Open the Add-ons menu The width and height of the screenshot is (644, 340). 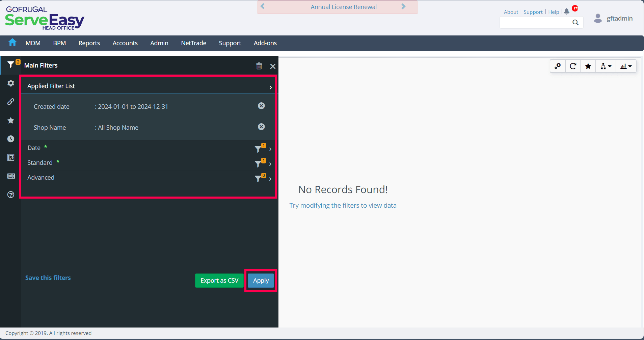point(265,43)
